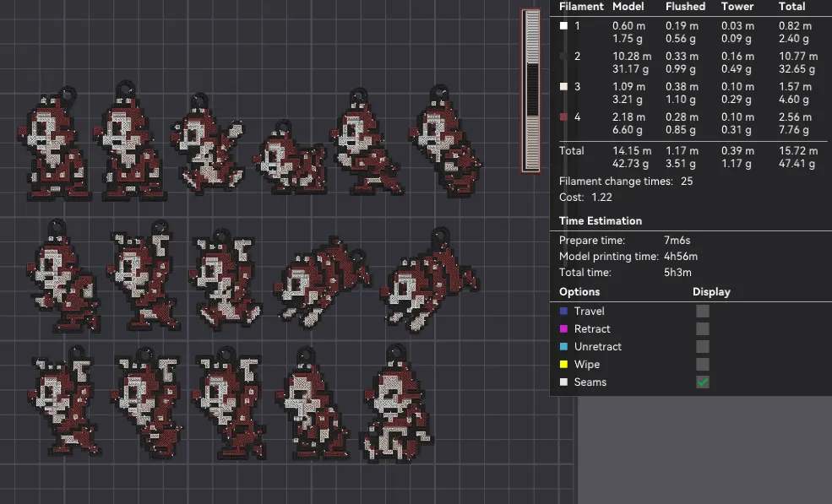Click the blue Travel legend swatch

click(563, 311)
